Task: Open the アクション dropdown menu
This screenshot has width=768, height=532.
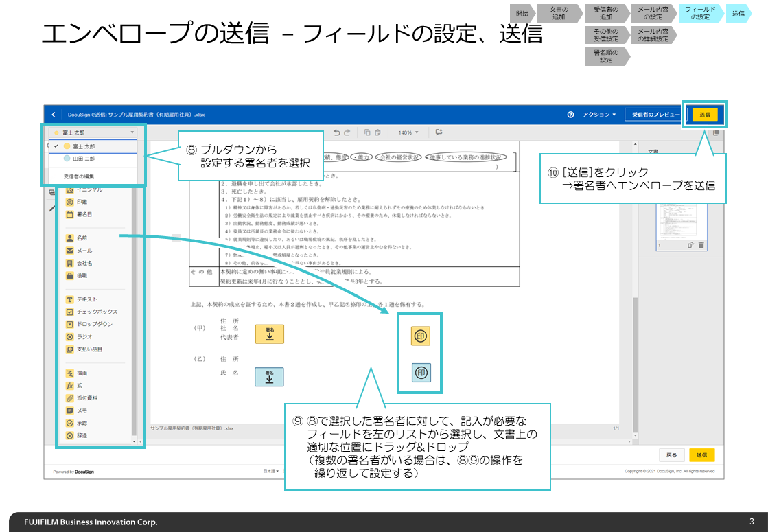Action: pyautogui.click(x=599, y=115)
